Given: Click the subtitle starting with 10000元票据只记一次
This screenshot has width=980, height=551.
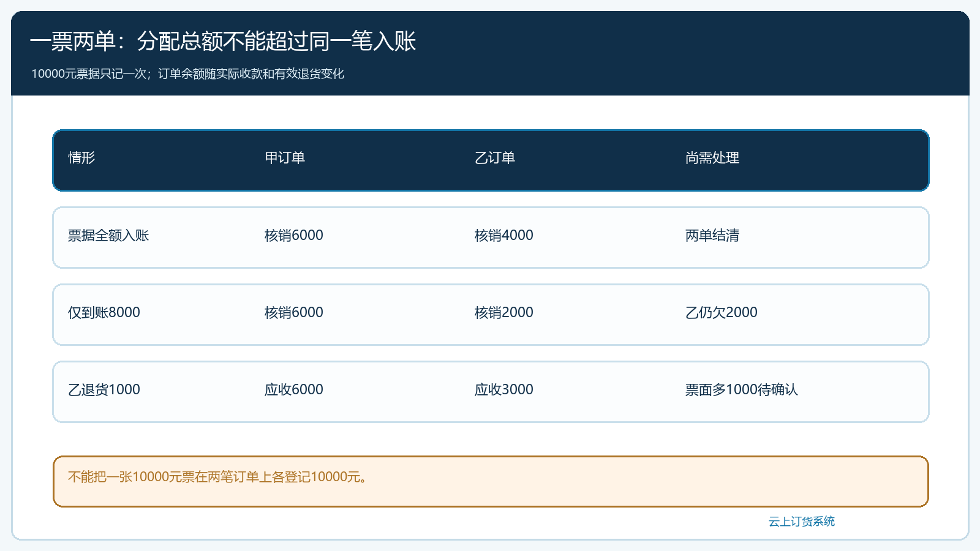Looking at the screenshot, I should point(187,73).
